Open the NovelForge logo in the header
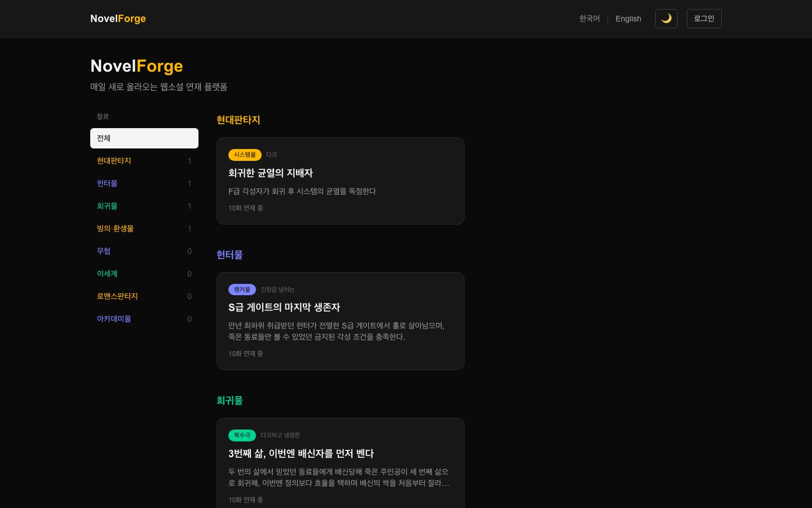The image size is (812, 508). click(x=118, y=19)
